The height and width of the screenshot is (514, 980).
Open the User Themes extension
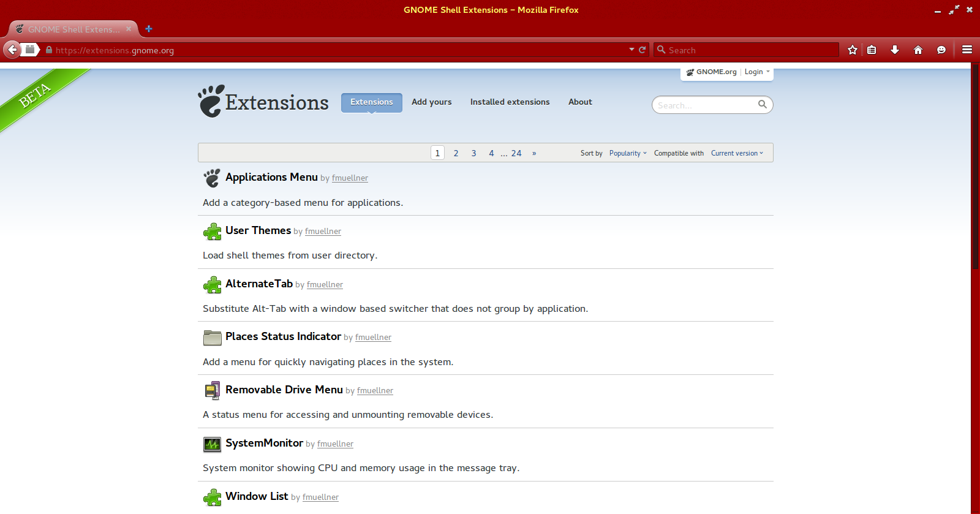(x=258, y=230)
